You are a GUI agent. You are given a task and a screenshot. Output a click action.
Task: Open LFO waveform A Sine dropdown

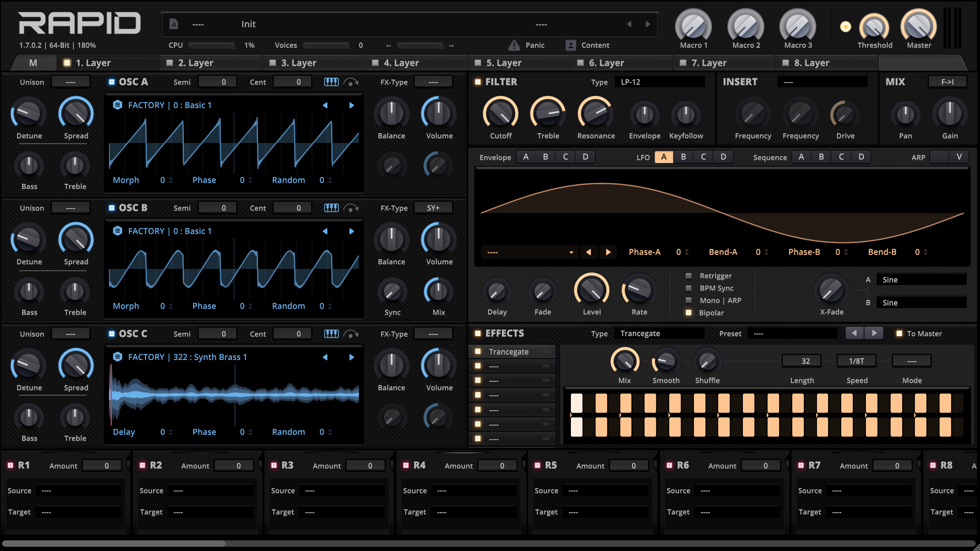921,280
